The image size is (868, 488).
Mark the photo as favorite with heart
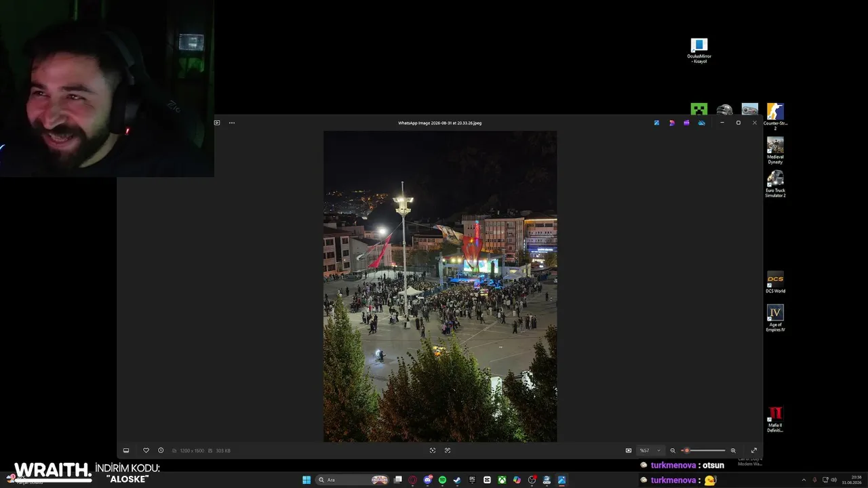[146, 451]
